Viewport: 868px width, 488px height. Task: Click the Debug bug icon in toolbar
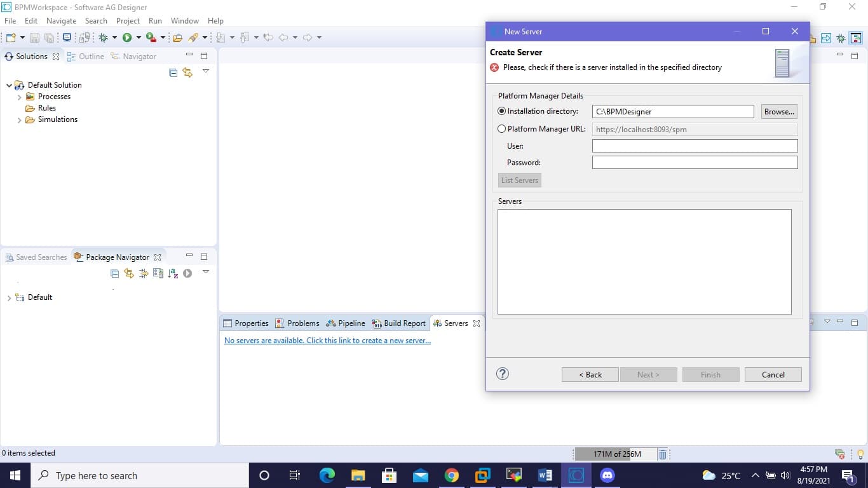103,37
